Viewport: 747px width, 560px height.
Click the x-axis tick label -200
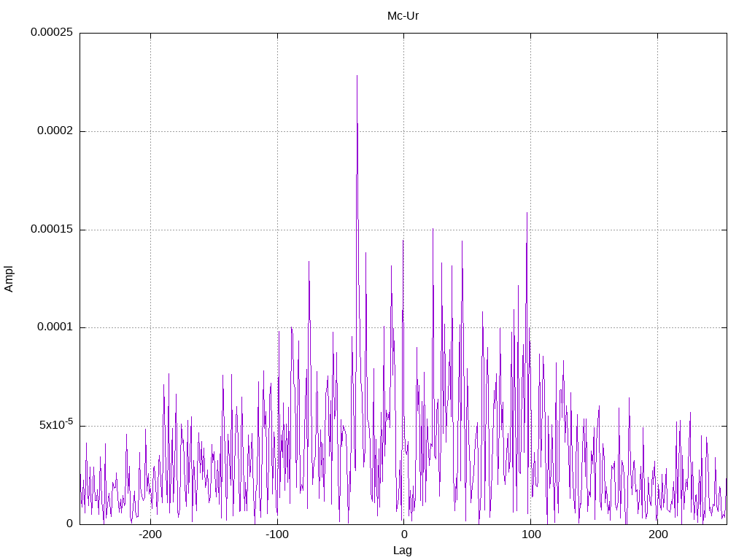tap(150, 534)
